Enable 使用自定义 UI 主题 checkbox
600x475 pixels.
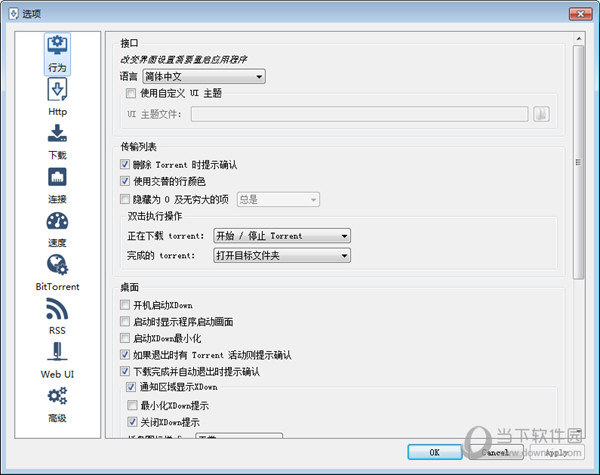click(131, 93)
